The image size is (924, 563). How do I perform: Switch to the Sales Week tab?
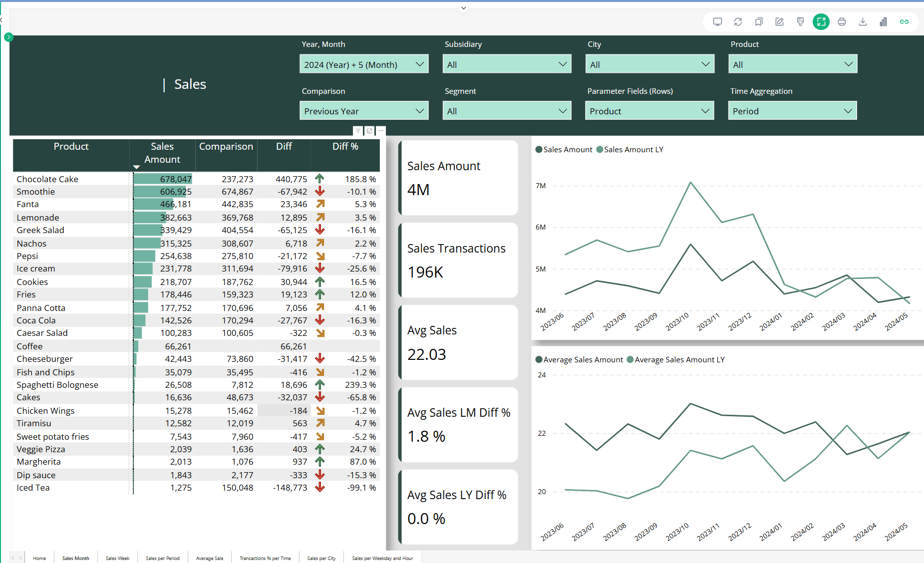tap(117, 558)
